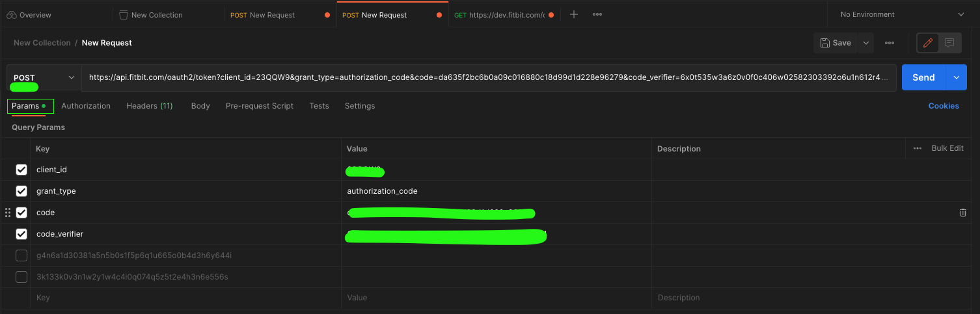The height and width of the screenshot is (314, 980).
Task: Open tab options ellipsis beside plus icon
Action: coord(597,15)
